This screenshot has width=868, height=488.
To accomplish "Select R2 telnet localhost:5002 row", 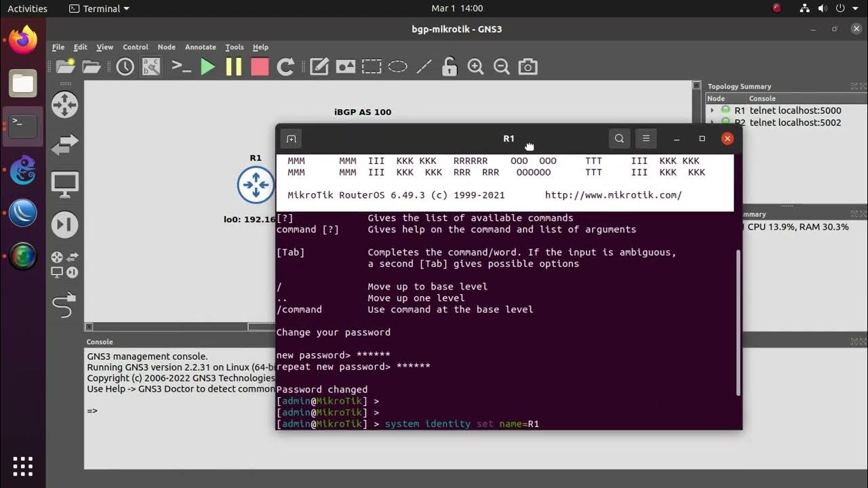I will tap(787, 123).
